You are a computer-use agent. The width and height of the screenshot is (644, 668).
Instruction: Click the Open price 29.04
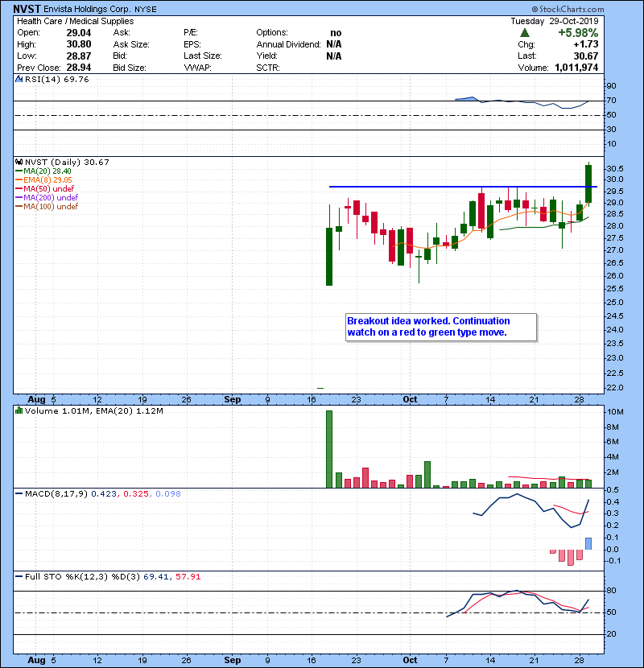tap(78, 33)
